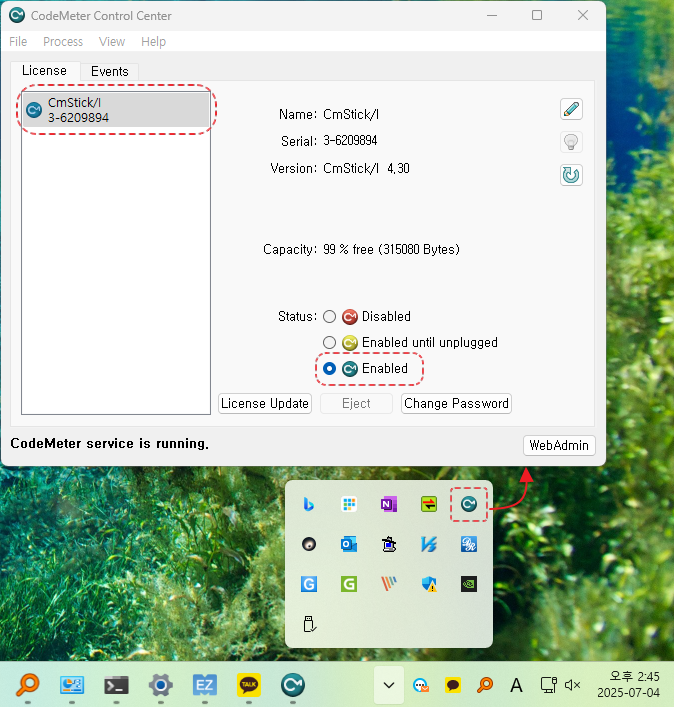Click the A input language indicator
The height and width of the screenshot is (707, 674).
click(516, 685)
